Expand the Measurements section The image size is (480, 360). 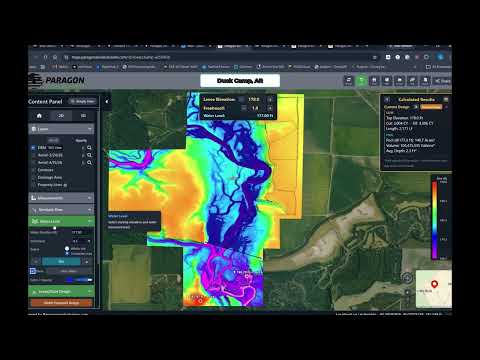(x=61, y=198)
